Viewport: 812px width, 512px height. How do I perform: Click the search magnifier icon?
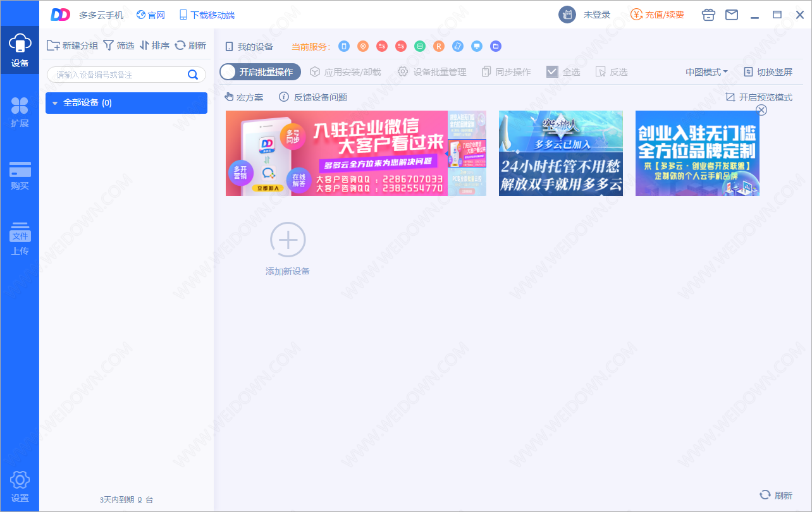193,75
